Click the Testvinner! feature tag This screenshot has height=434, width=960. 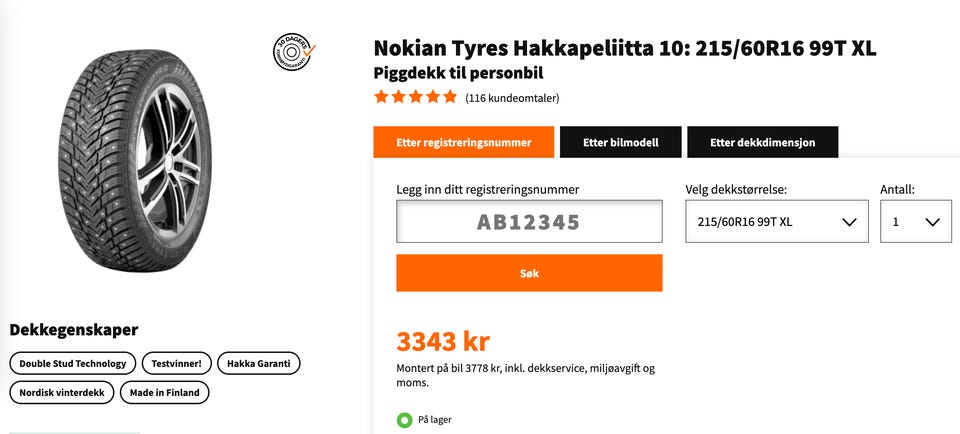(176, 363)
